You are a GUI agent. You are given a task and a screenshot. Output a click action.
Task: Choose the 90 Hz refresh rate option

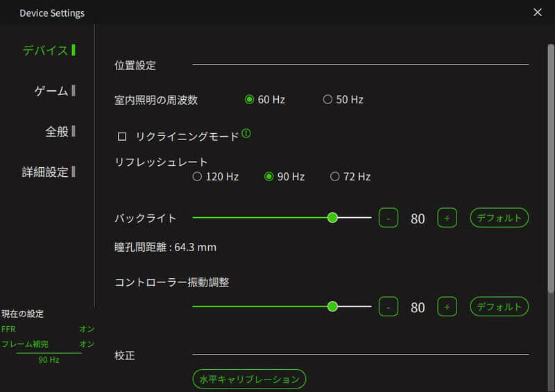269,177
